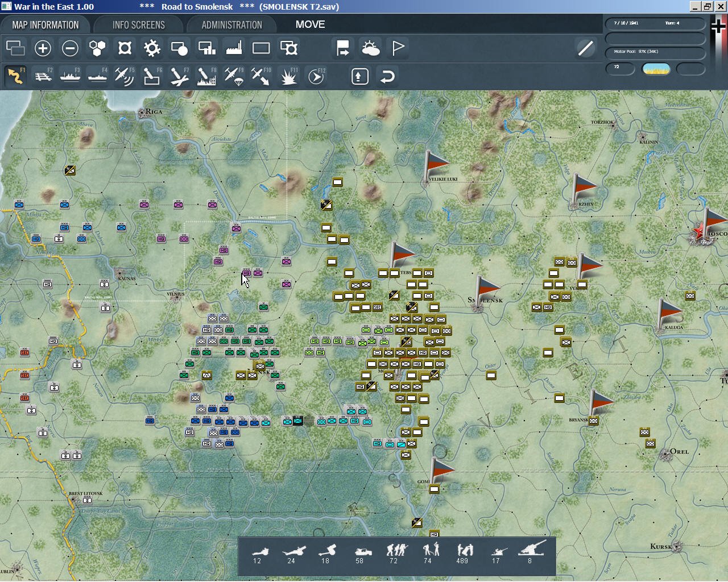Select F9 Air transport mode icon

[234, 76]
